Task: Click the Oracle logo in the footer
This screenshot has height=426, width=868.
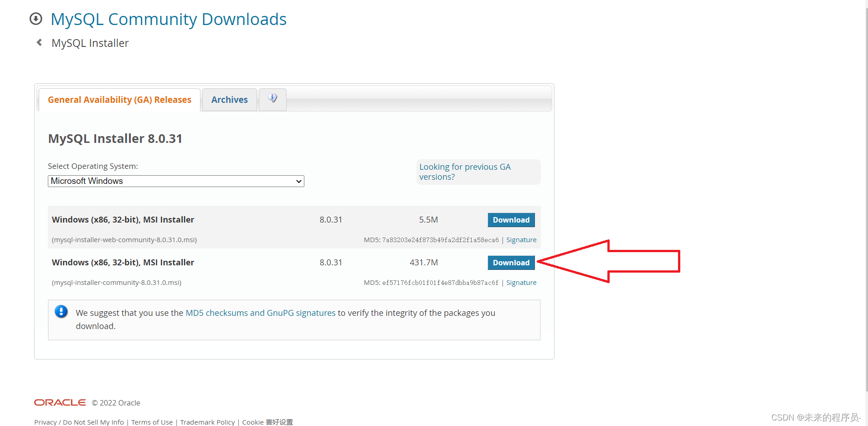Action: pyautogui.click(x=60, y=402)
